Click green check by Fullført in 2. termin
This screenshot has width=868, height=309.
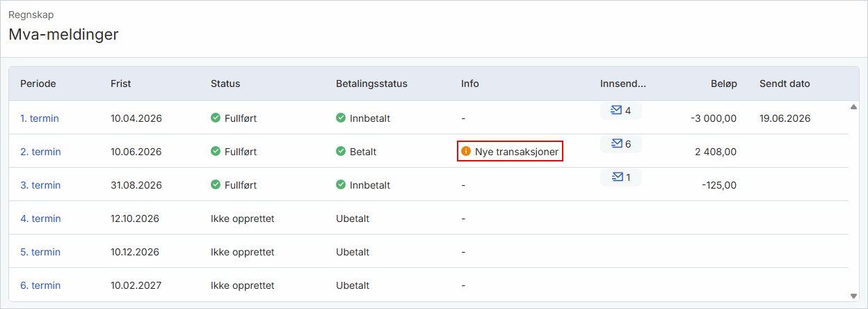(216, 151)
